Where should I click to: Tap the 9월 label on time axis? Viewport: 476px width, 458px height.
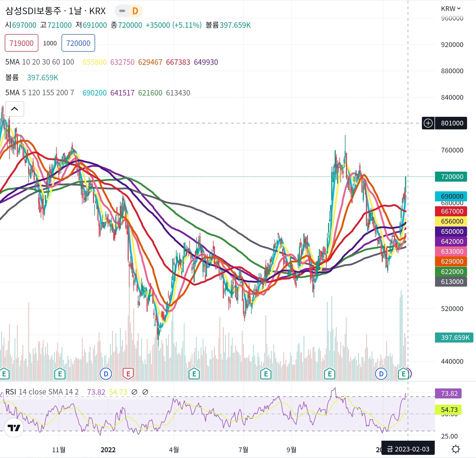coord(292,450)
